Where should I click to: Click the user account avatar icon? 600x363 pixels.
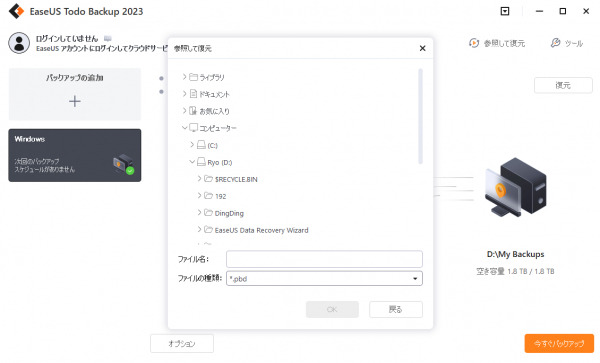point(19,43)
